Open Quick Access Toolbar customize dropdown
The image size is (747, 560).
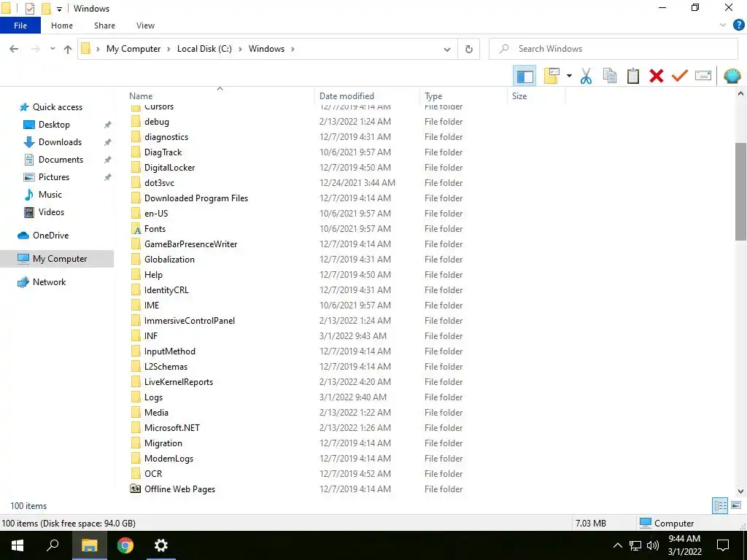coord(59,9)
